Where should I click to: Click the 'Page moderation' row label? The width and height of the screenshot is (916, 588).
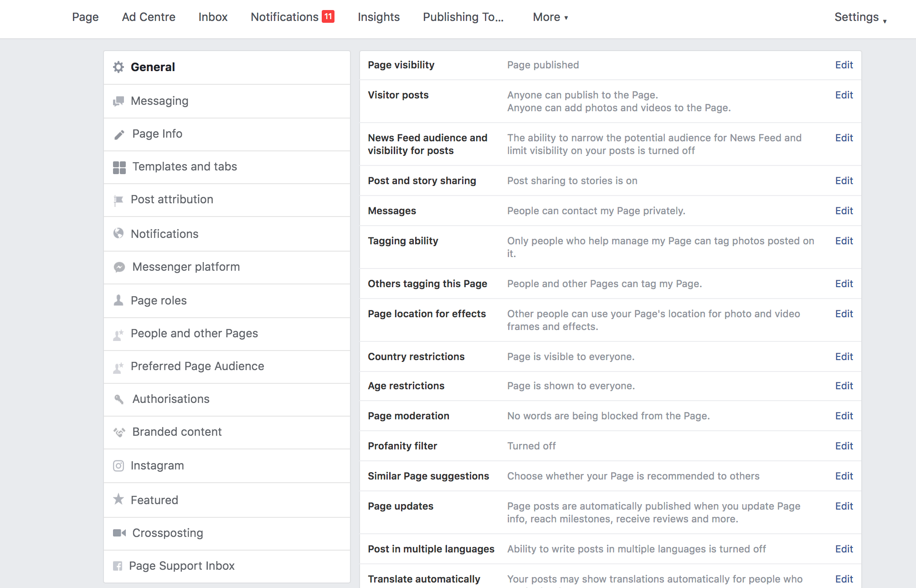(408, 416)
